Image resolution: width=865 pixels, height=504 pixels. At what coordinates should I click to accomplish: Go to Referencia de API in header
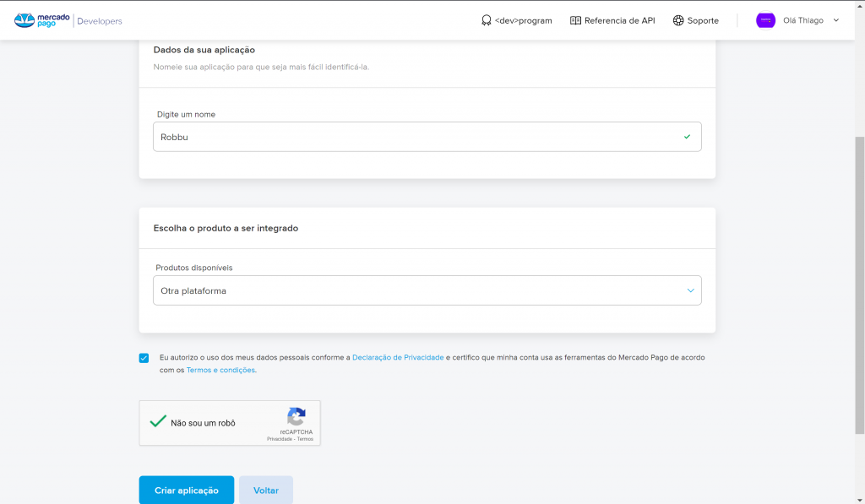tap(619, 20)
